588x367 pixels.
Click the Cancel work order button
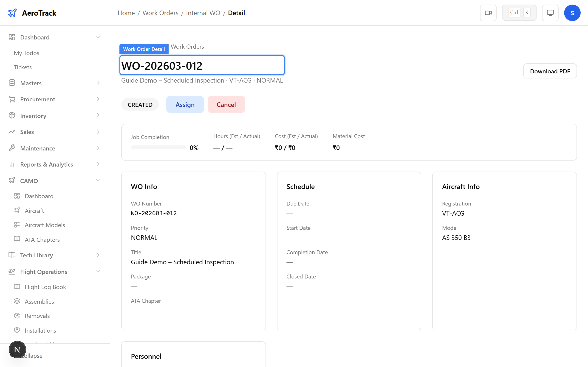pos(226,104)
